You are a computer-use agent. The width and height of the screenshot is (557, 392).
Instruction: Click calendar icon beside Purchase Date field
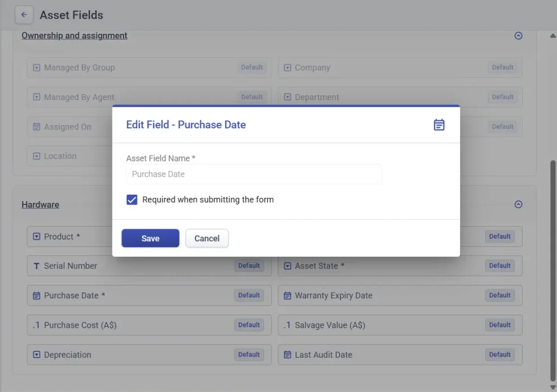click(36, 296)
